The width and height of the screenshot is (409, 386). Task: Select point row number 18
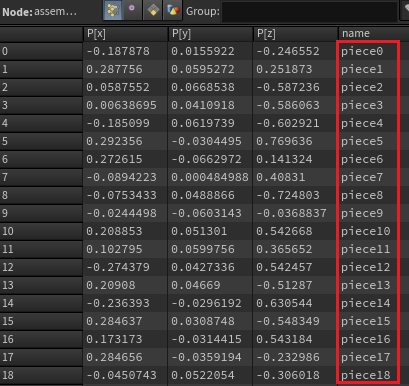tap(41, 375)
